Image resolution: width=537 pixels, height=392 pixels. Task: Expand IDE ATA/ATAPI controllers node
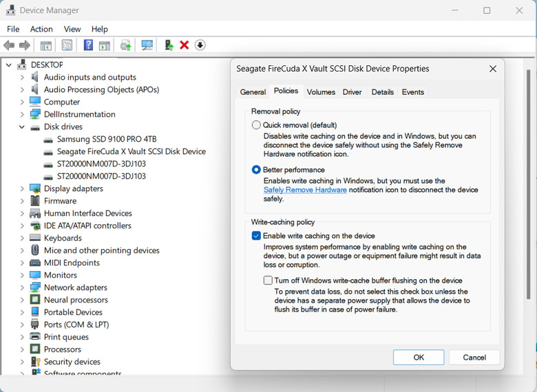click(x=22, y=226)
